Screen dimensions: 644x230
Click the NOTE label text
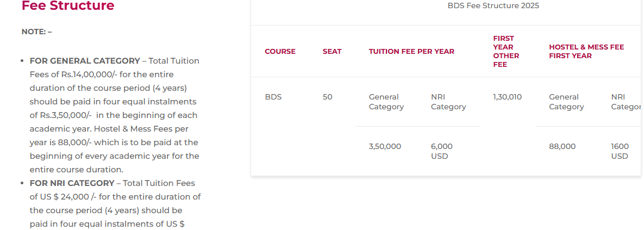coord(36,32)
